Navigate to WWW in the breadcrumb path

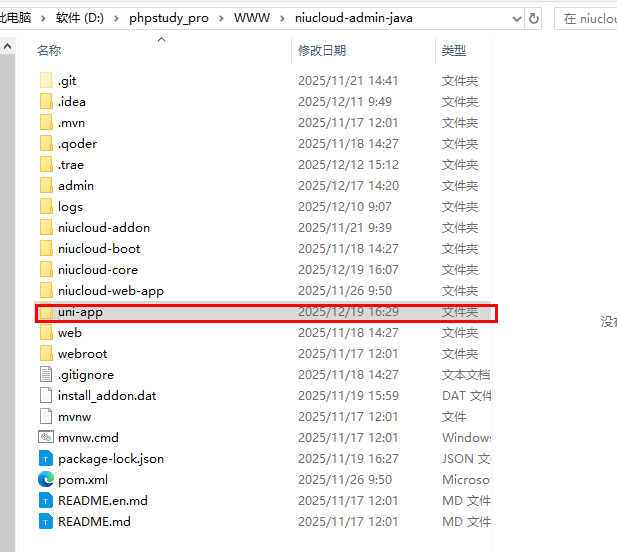pyautogui.click(x=250, y=18)
